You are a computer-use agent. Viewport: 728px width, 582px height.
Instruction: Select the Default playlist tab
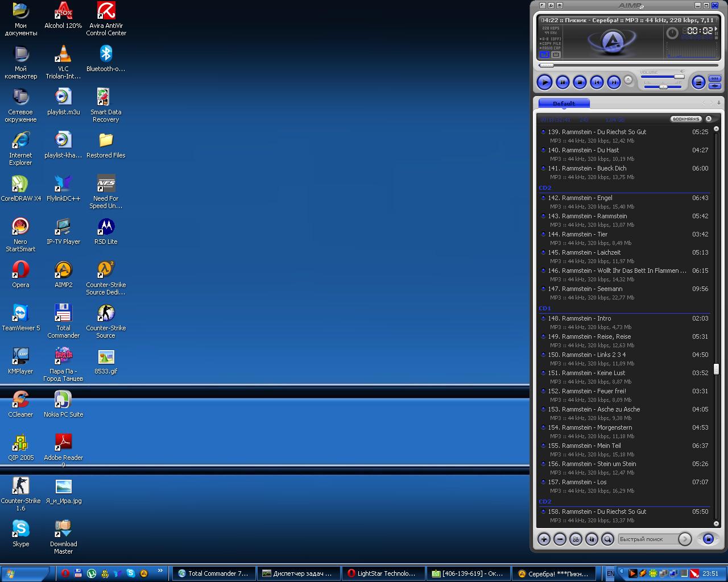(x=564, y=103)
